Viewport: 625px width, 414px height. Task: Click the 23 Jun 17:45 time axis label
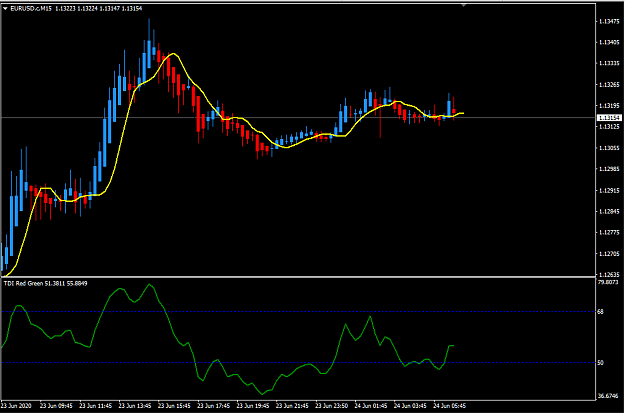[214, 406]
